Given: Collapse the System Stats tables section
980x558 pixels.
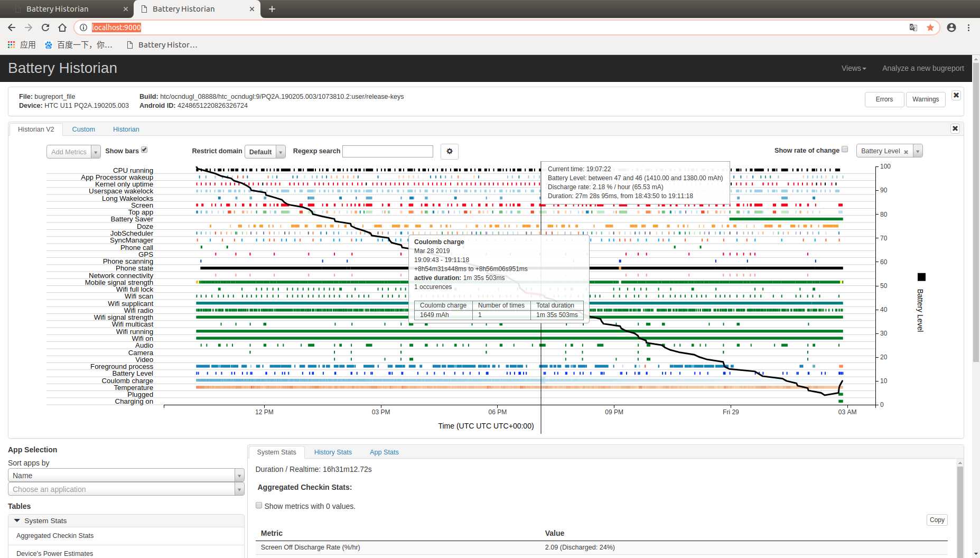Looking at the screenshot, I should pos(126,520).
